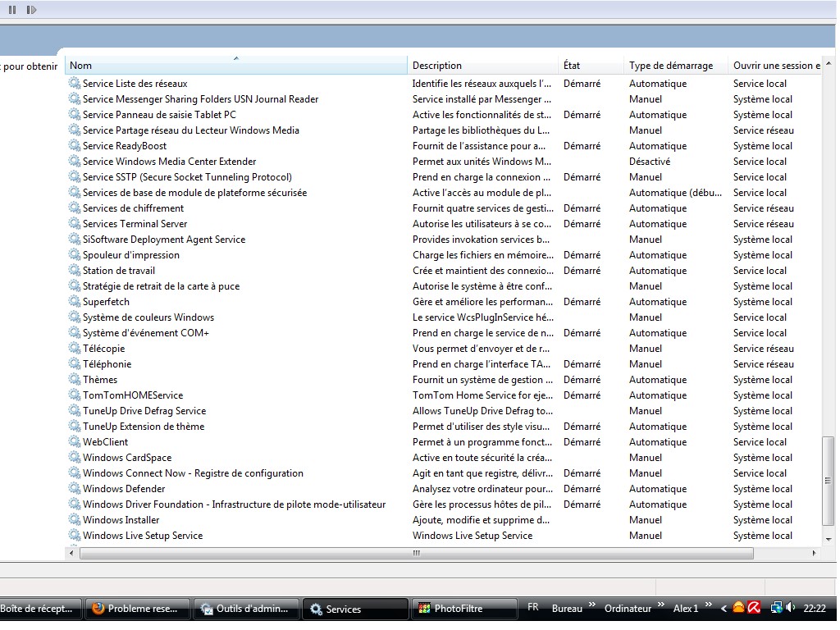Click the horizontal scrollbar thumb
Screen dimensions: 840x630
pos(416,553)
